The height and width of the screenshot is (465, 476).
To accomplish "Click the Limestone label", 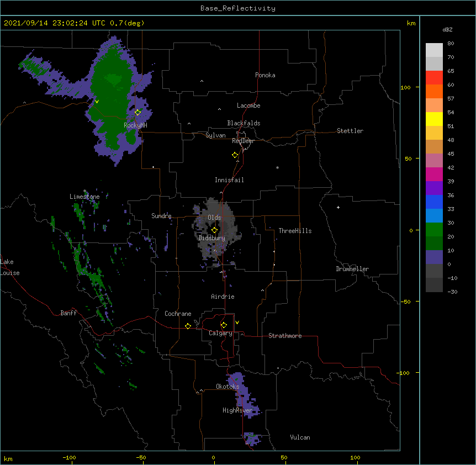I will click(x=84, y=197).
